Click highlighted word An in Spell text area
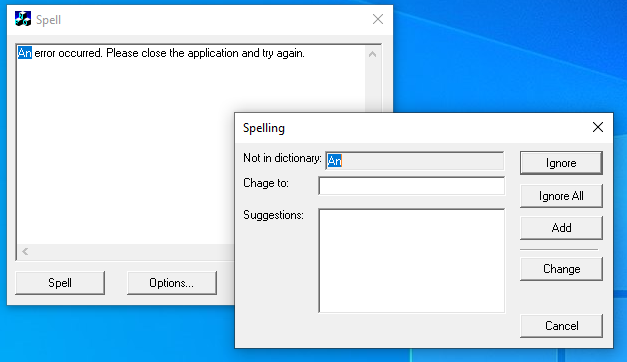The height and width of the screenshot is (362, 627). (x=25, y=53)
